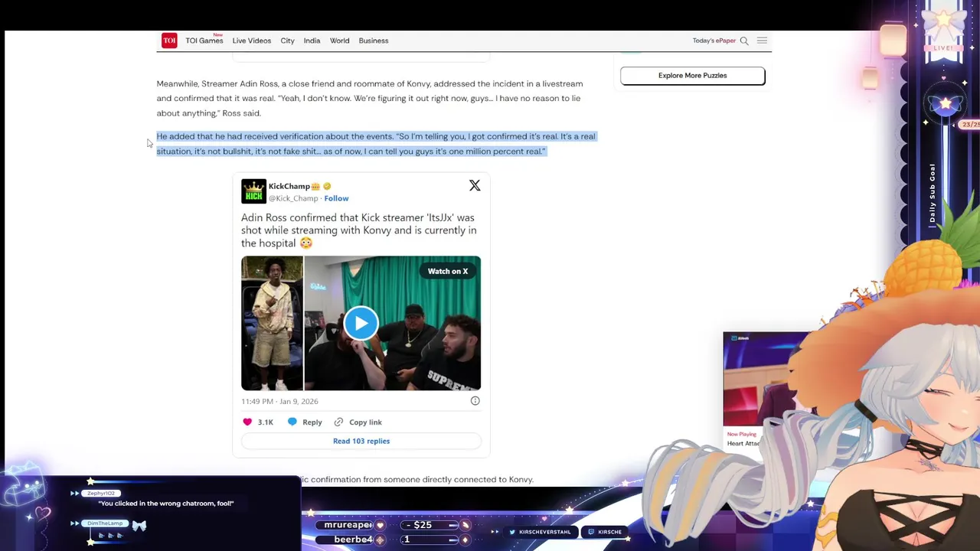Click chat message 'You clicked in the wrong chatroom'

click(165, 504)
